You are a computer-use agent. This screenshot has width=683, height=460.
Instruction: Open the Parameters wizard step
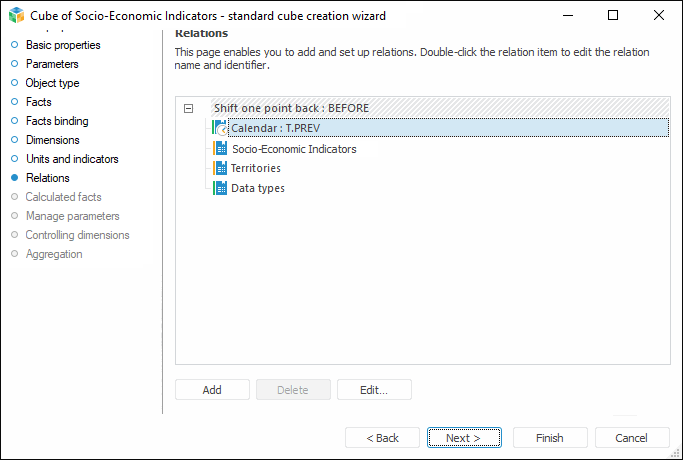pyautogui.click(x=52, y=64)
